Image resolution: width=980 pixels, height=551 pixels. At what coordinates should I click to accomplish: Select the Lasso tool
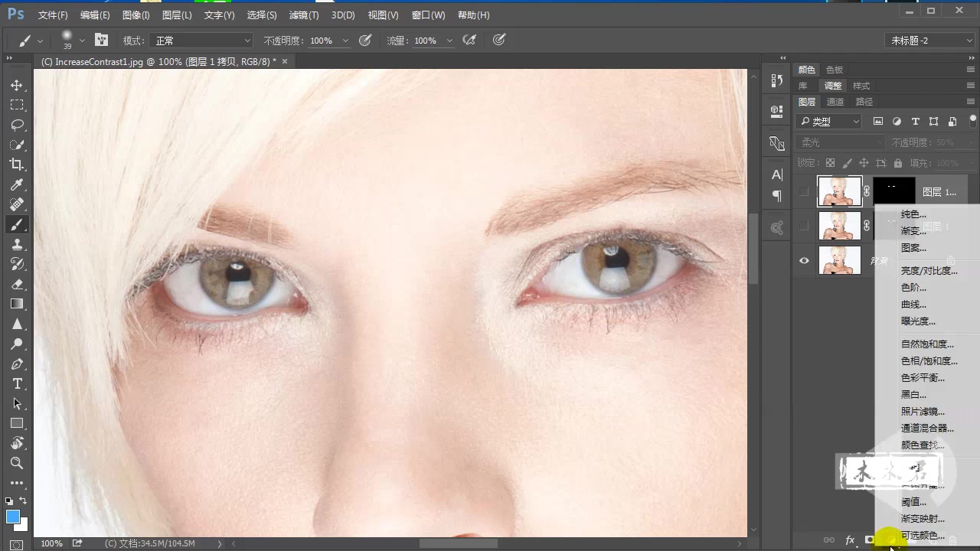pyautogui.click(x=17, y=125)
